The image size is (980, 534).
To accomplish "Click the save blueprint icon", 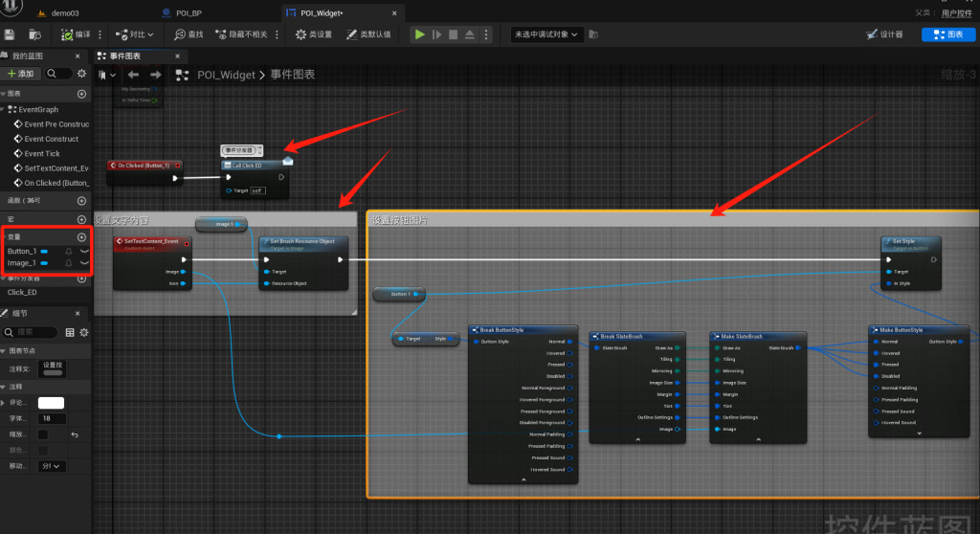I will tap(10, 34).
